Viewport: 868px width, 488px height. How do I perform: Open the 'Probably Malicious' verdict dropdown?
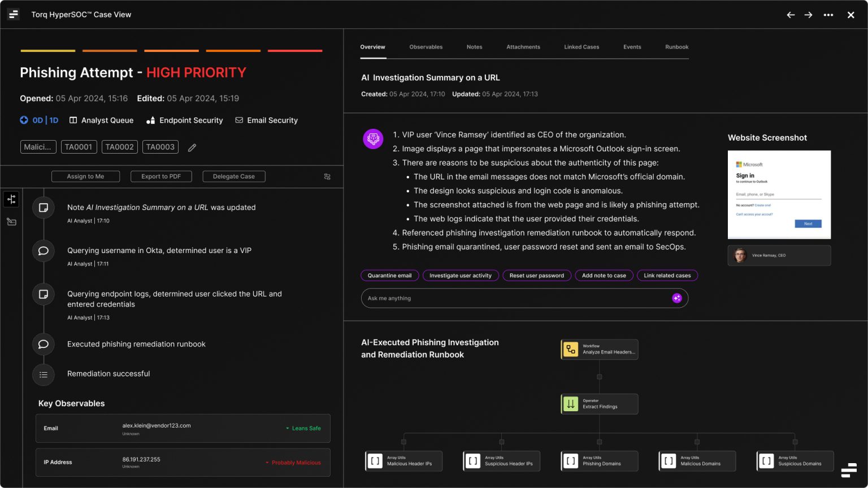click(x=293, y=462)
